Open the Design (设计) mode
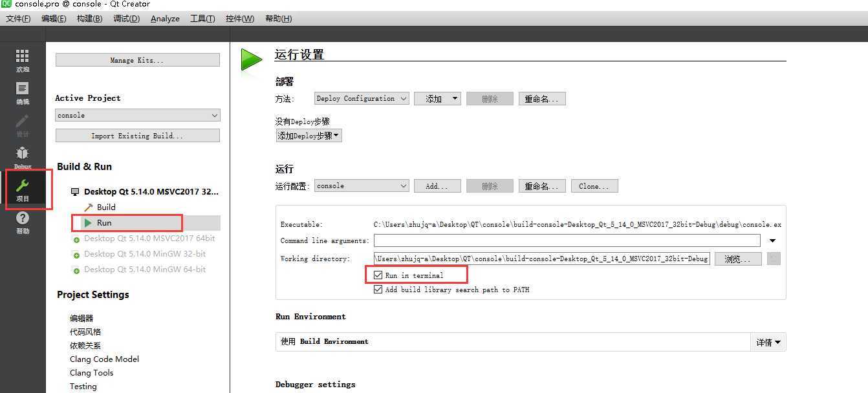Screen dimensions: 868x393 [23, 125]
